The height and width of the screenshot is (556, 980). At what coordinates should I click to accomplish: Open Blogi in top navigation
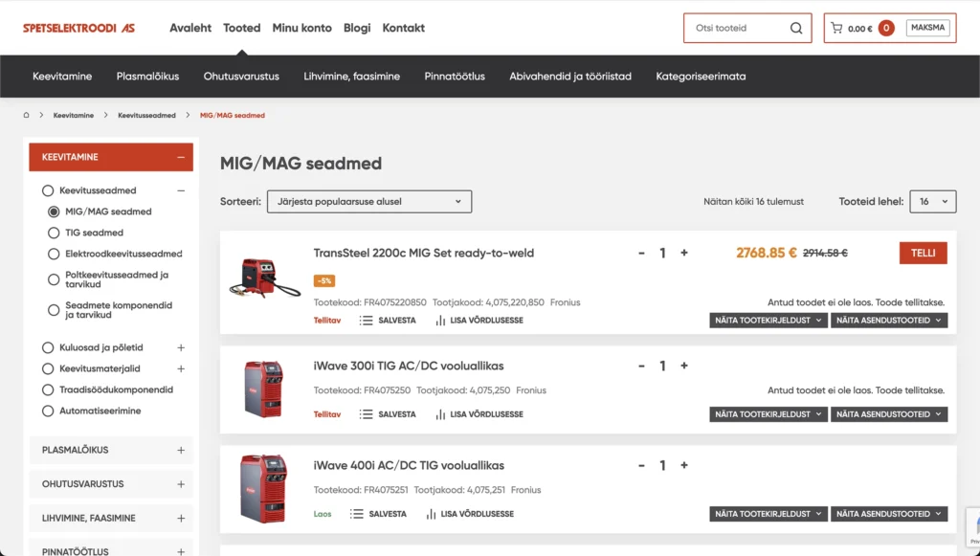(357, 28)
